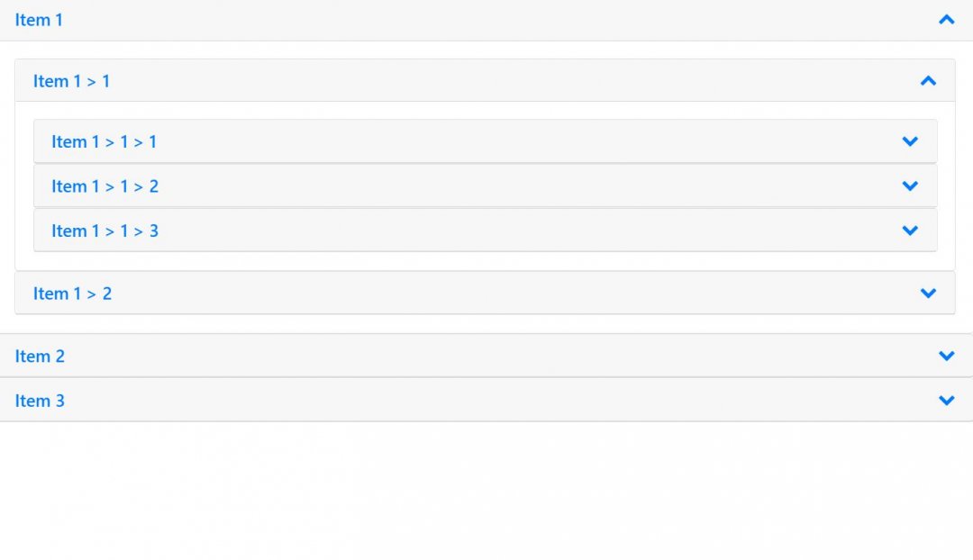Collapse Item 1 using its up chevron
The image size is (973, 560).
(946, 20)
